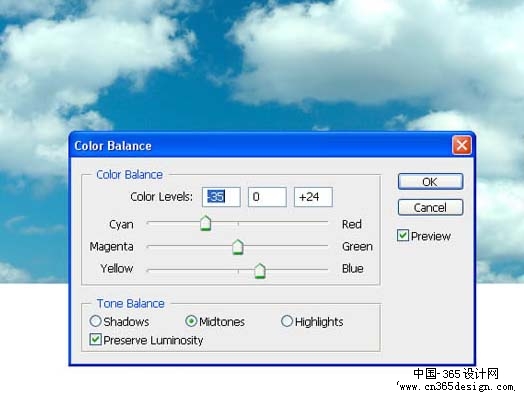Confirm changes with the OK button
The height and width of the screenshot is (401, 524).
(430, 182)
